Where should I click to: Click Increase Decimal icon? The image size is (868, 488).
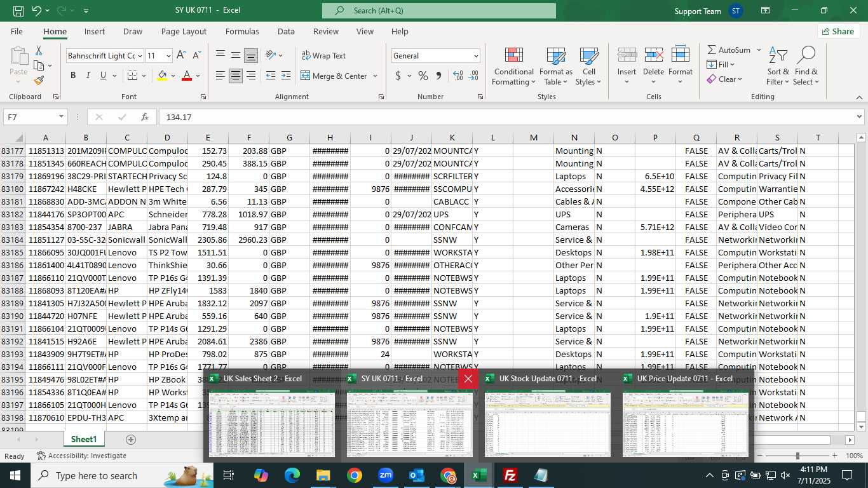tap(458, 76)
